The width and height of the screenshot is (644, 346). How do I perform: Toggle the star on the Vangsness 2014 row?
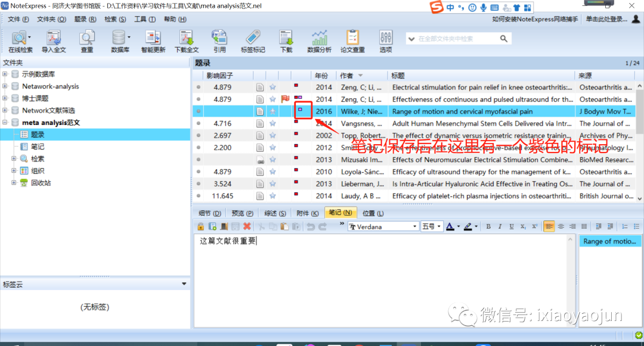tap(273, 123)
